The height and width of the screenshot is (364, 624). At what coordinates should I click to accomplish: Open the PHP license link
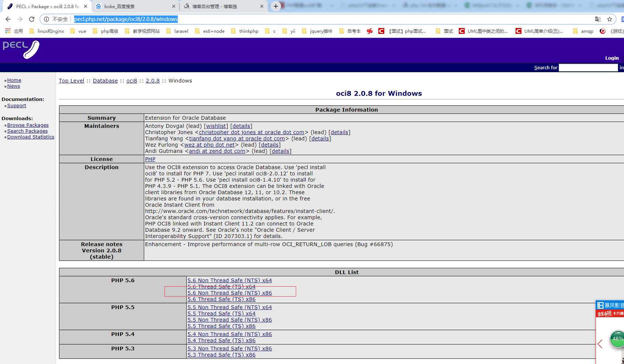150,159
